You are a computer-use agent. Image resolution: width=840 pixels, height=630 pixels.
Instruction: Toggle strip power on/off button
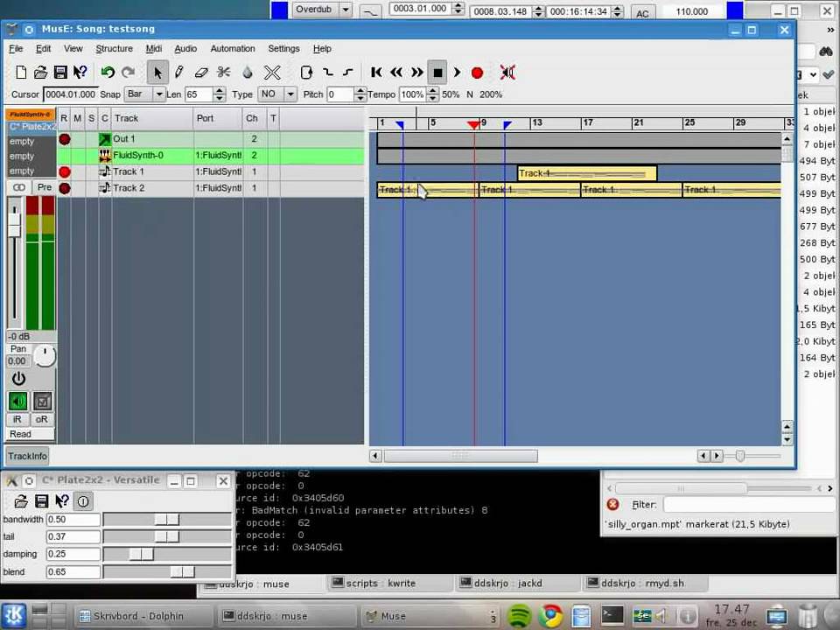click(x=18, y=379)
